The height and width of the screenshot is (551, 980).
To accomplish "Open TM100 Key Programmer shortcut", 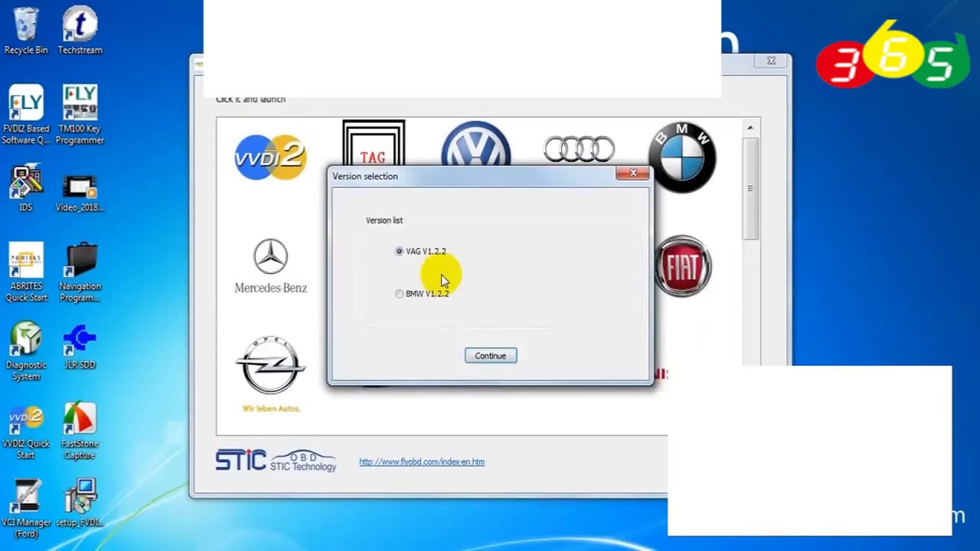I will 80,115.
